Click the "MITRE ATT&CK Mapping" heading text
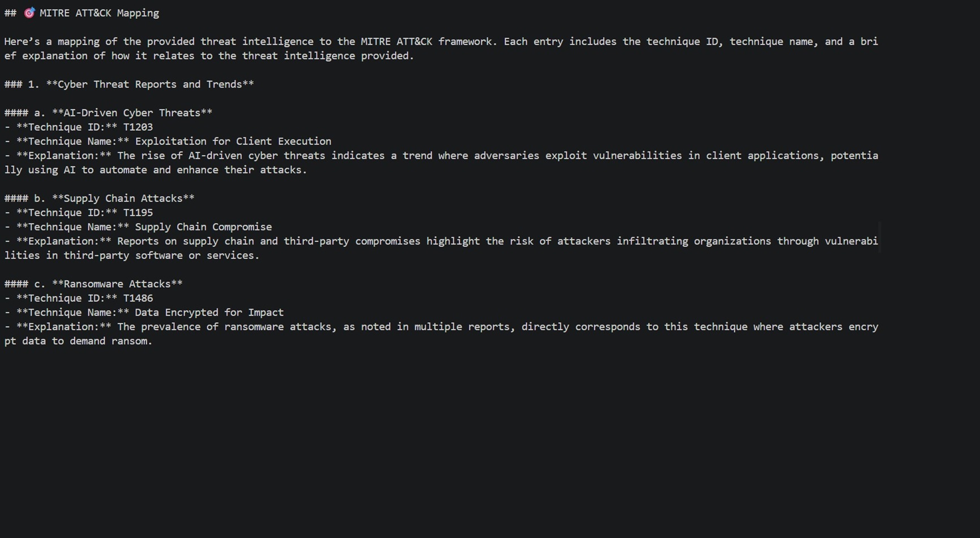This screenshot has width=980, height=538. (x=99, y=13)
